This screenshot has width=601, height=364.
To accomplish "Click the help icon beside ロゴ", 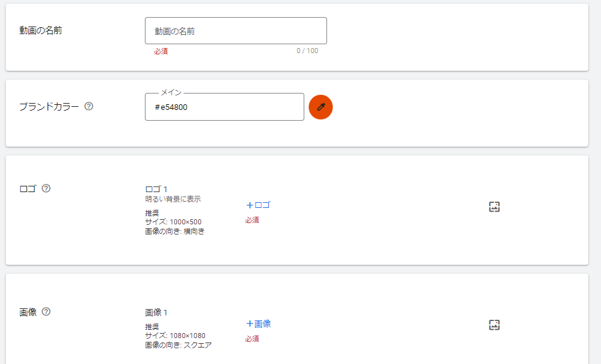I will 46,188.
